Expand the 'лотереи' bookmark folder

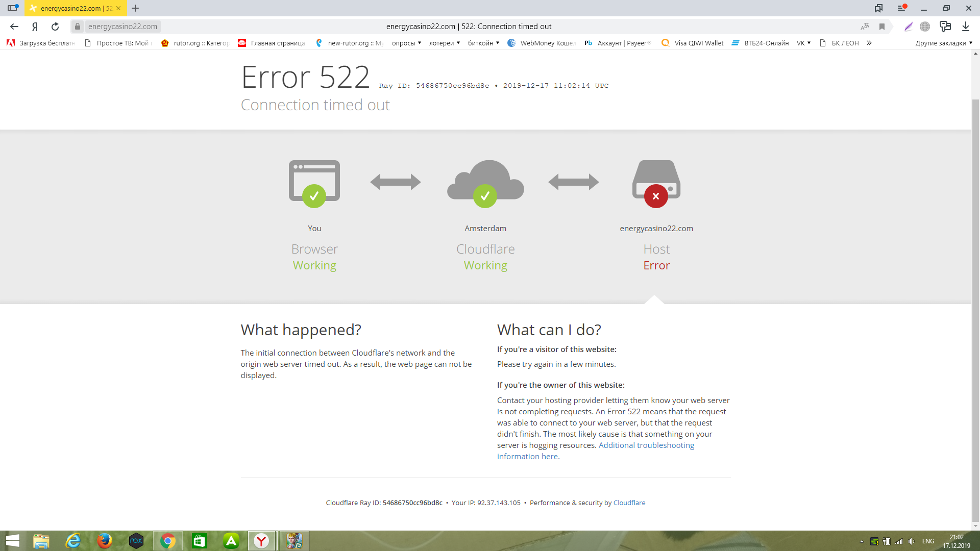[444, 43]
